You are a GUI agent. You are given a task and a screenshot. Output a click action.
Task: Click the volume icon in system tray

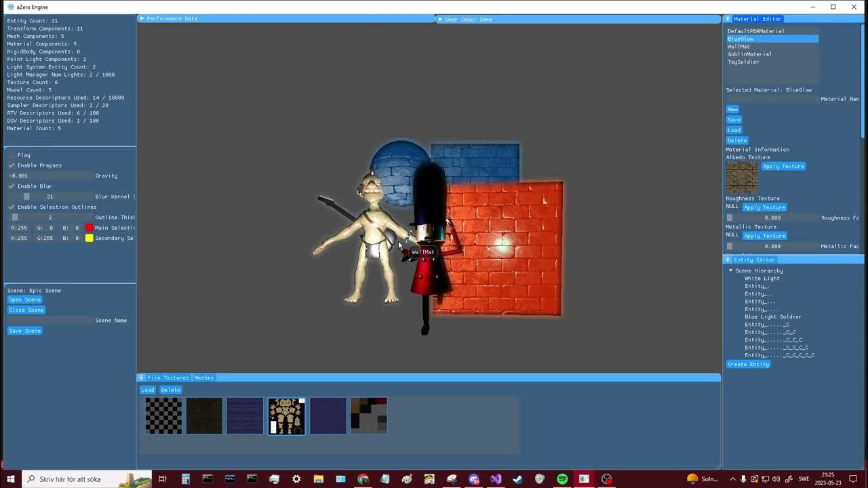click(776, 479)
